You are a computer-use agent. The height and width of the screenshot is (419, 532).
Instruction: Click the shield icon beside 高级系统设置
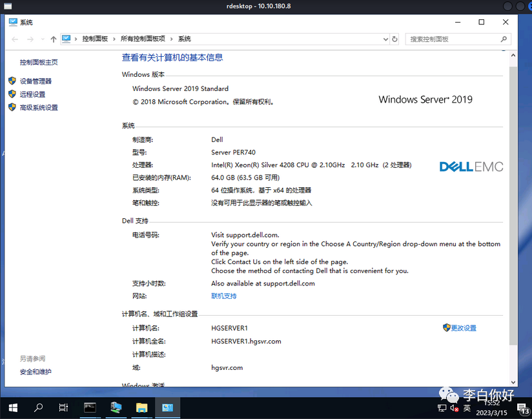12,107
